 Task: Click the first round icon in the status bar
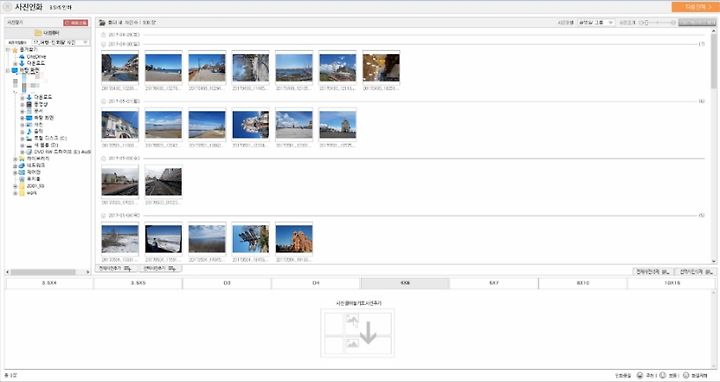[640, 375]
